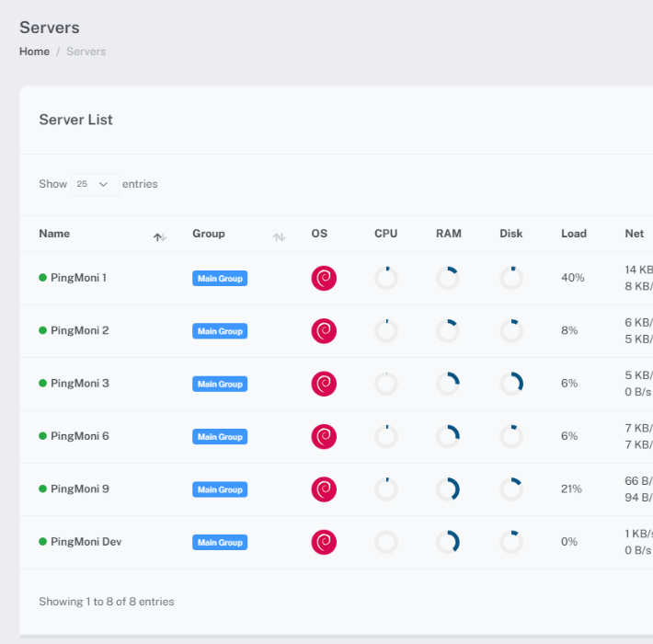The height and width of the screenshot is (644, 653).
Task: Click the CPU gauge for PingMoni 1
Action: pyautogui.click(x=386, y=278)
